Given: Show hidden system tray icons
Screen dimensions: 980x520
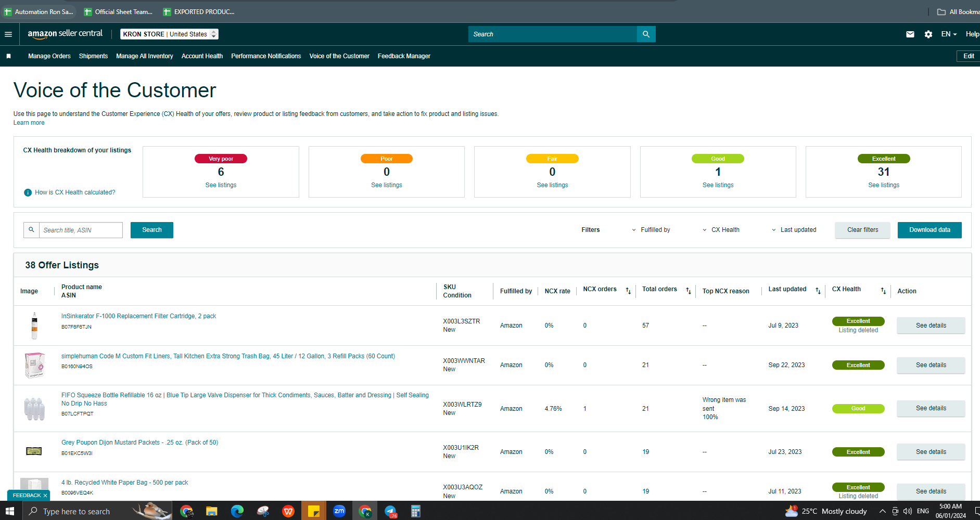Looking at the screenshot, I should click(883, 511).
